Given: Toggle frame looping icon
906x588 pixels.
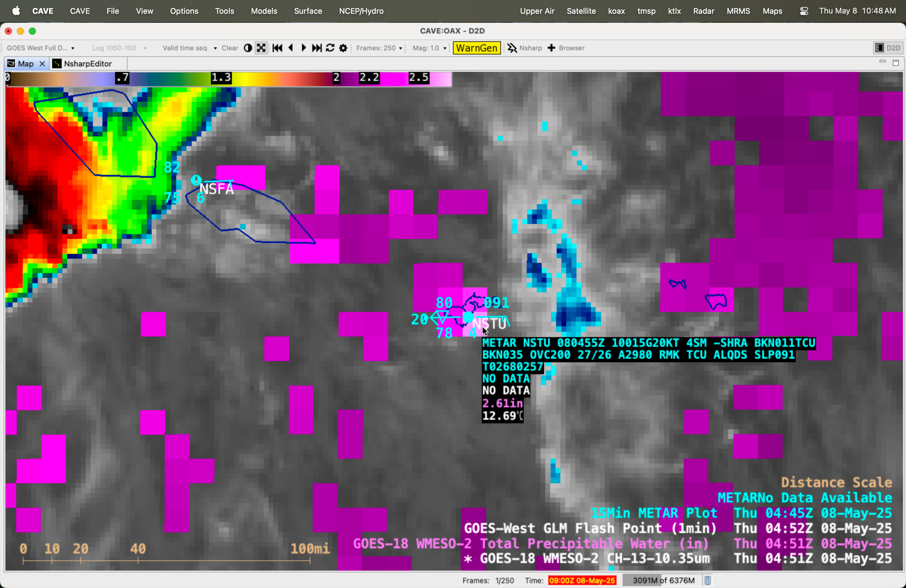Looking at the screenshot, I should tap(330, 48).
